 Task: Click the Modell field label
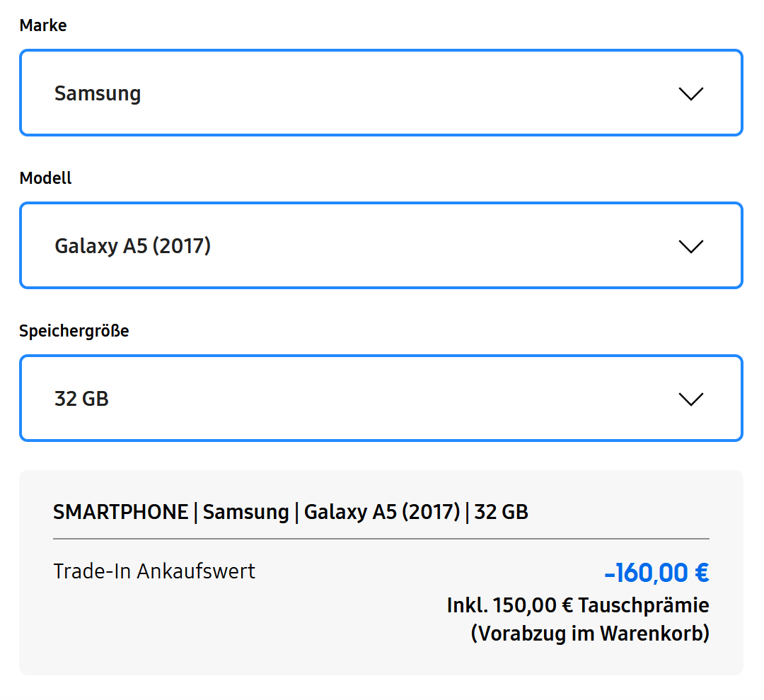pos(45,178)
